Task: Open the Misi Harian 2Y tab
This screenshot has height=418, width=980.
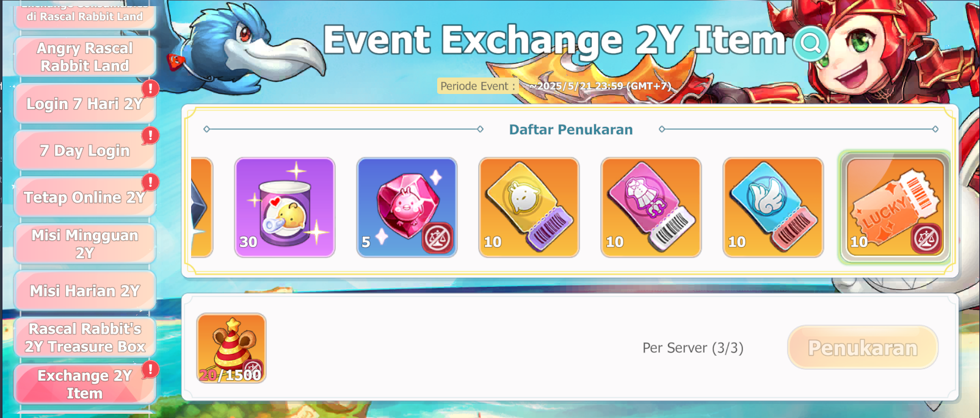Action: [85, 291]
